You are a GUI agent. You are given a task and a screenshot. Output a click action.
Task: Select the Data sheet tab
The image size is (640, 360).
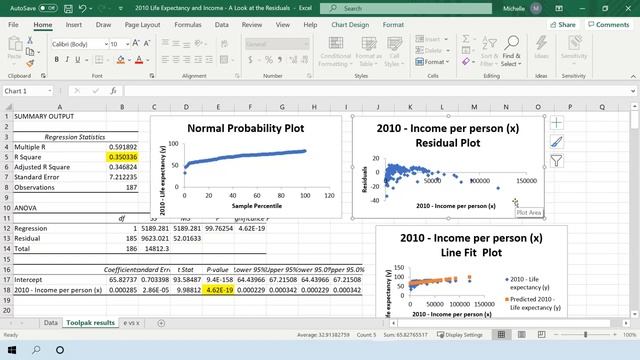point(51,322)
